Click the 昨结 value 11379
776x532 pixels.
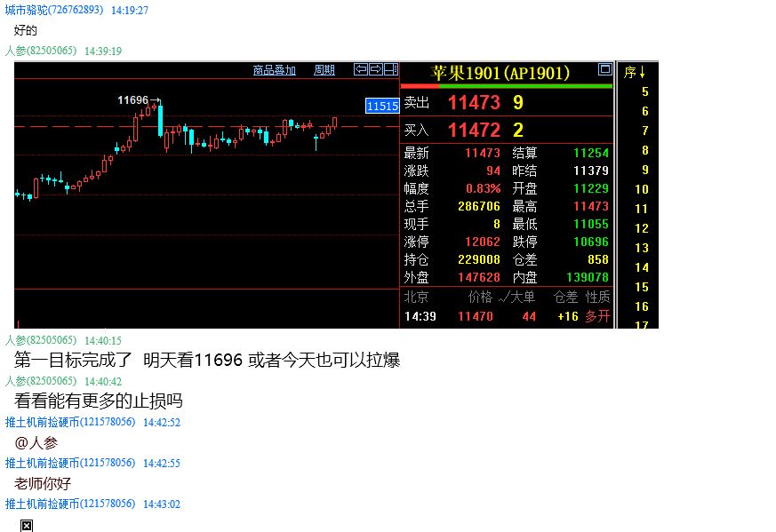pyautogui.click(x=591, y=171)
